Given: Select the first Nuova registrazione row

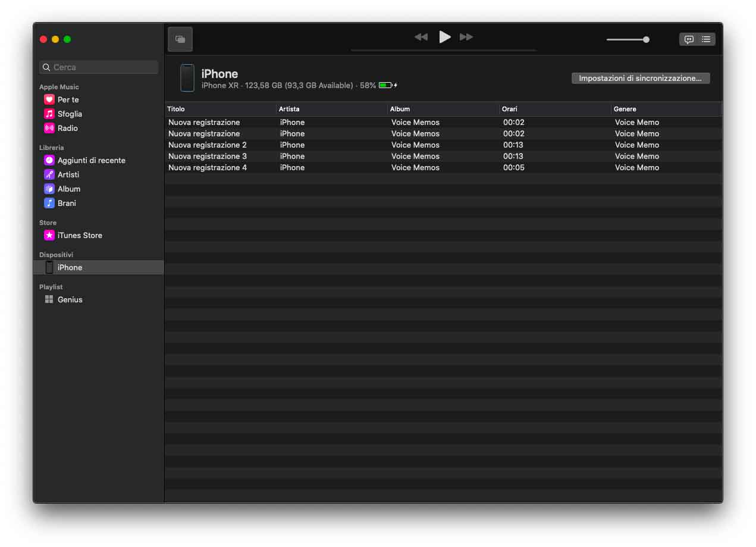Looking at the screenshot, I should click(x=443, y=122).
